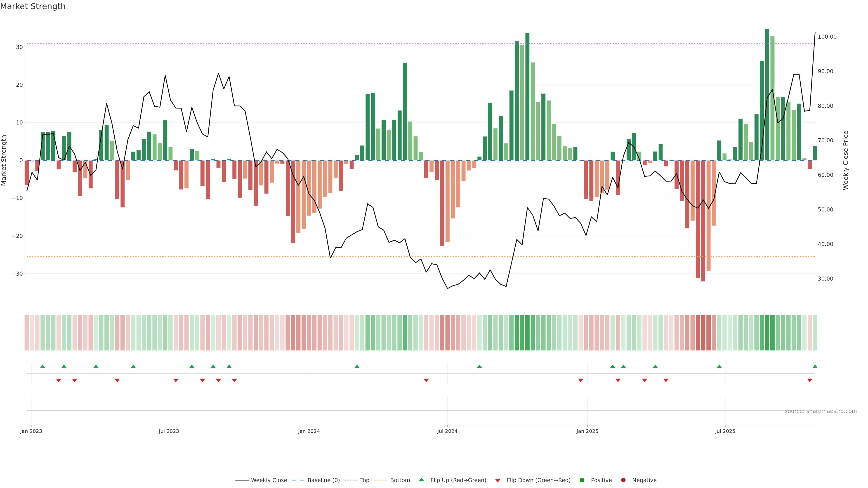This screenshot has width=868, height=488.
Task: Click the darkest green heatmap strip cell
Action: (767, 333)
